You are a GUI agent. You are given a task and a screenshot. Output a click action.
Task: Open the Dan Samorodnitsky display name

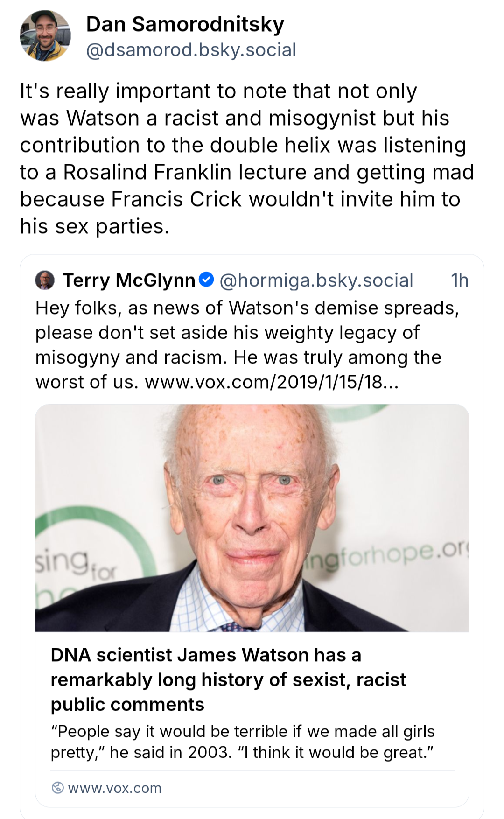click(185, 24)
